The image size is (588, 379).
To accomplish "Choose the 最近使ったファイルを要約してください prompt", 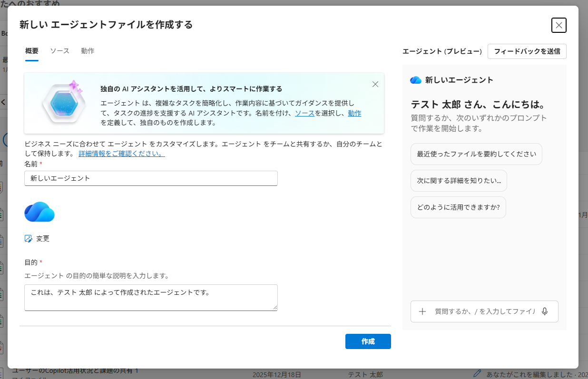I will coord(476,154).
